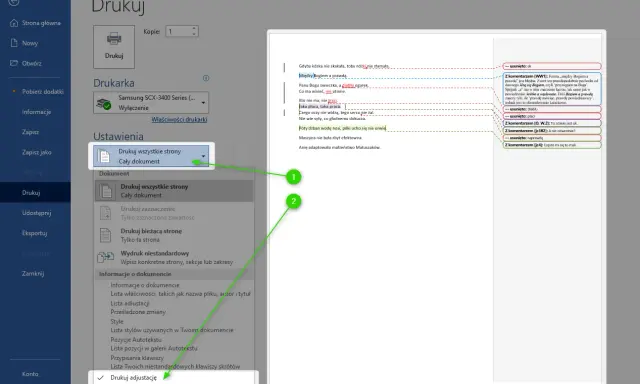Open the Otwórz section
This screenshot has width=640, height=384.
32,63
